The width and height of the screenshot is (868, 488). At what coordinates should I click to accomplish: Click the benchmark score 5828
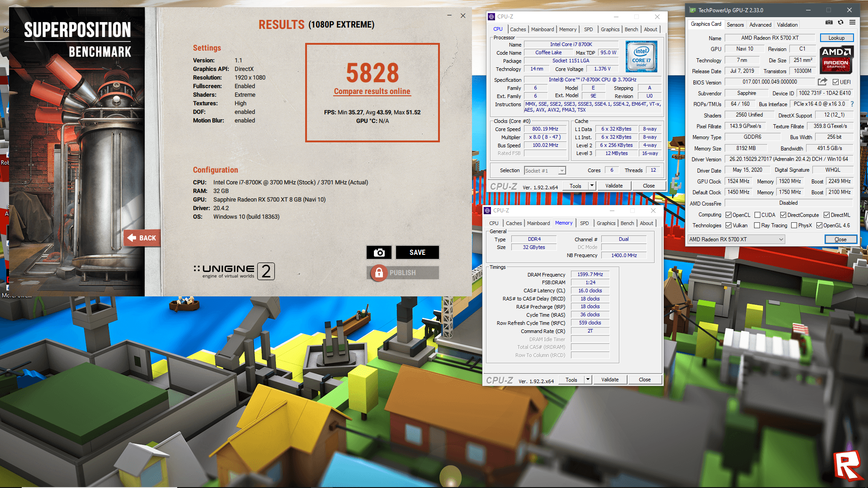coord(372,73)
